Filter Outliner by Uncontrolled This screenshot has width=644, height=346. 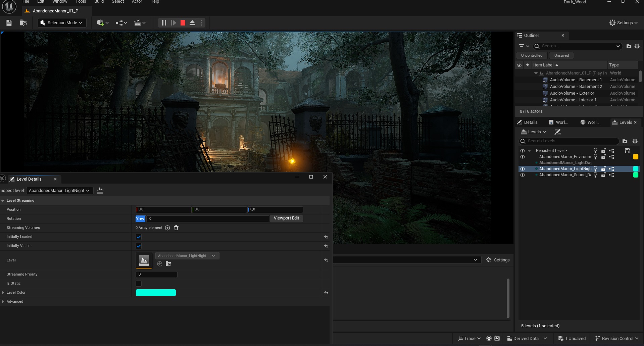coord(532,56)
